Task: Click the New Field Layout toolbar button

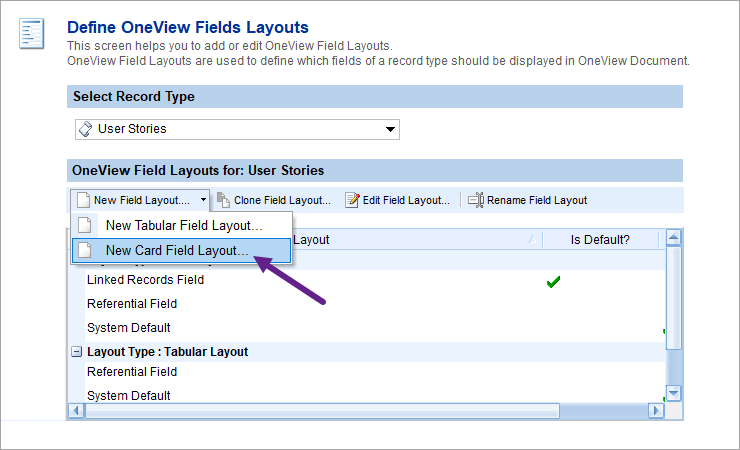Action: 141,200
